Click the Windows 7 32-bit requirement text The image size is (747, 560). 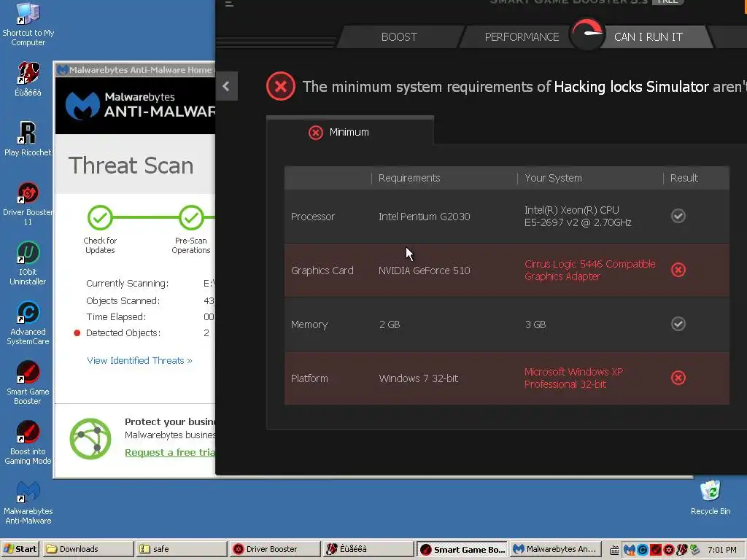coord(418,378)
